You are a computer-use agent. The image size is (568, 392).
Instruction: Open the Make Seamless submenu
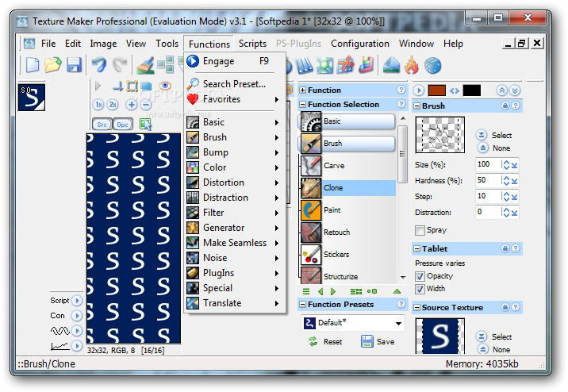[235, 243]
